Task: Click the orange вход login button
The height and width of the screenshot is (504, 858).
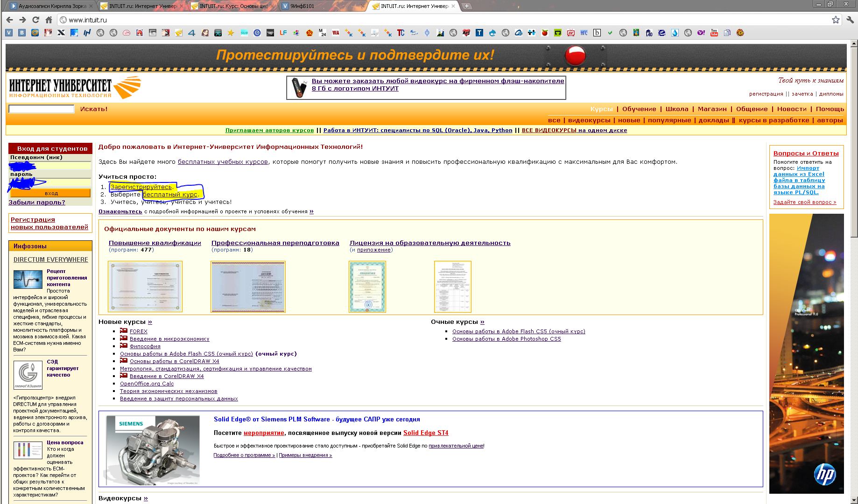Action: click(x=50, y=193)
